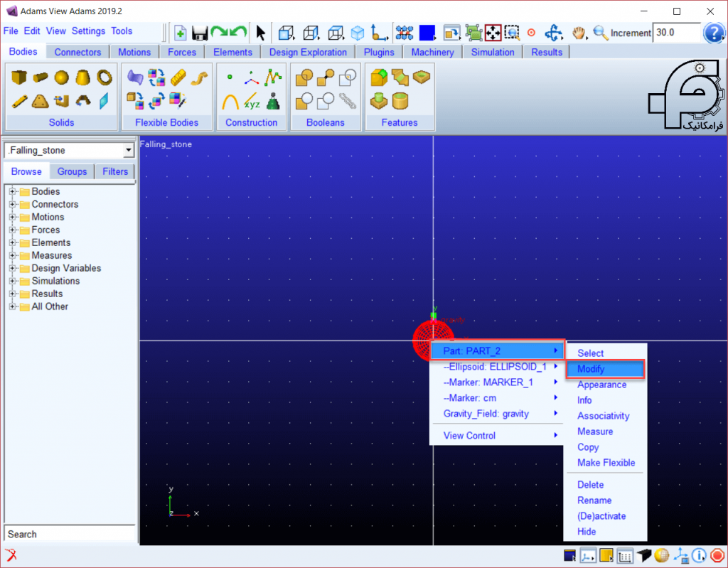The image size is (728, 568).
Task: Open Ellipsoid: ELLIPSOID_1 submenu
Action: pos(497,367)
